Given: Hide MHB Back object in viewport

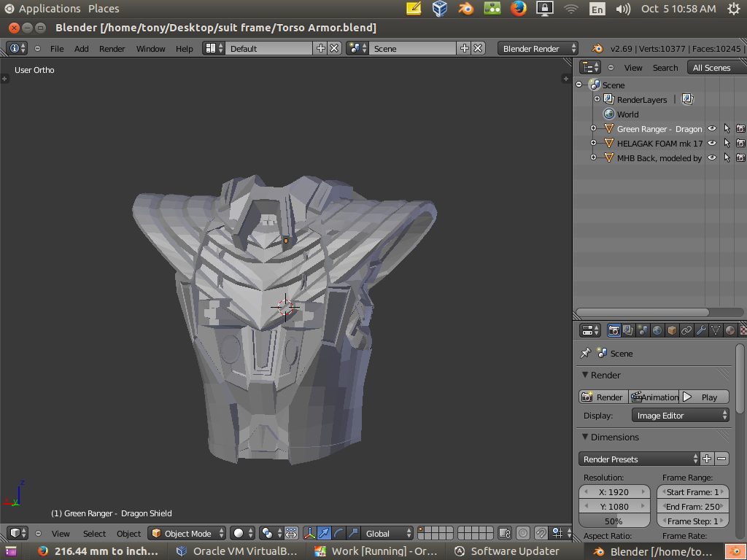Looking at the screenshot, I should 712,157.
